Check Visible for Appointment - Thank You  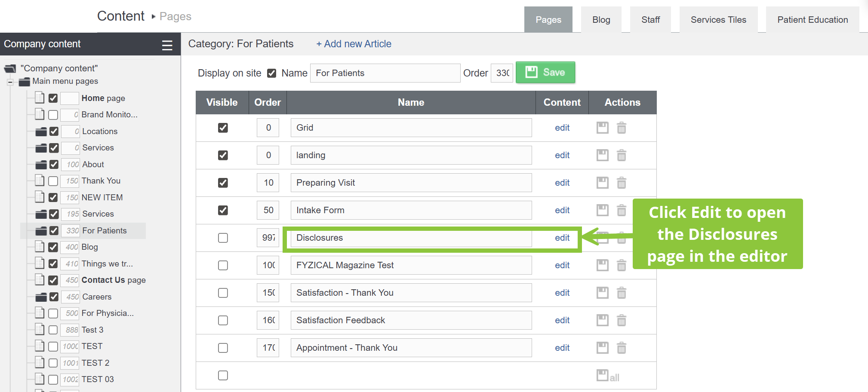point(223,348)
